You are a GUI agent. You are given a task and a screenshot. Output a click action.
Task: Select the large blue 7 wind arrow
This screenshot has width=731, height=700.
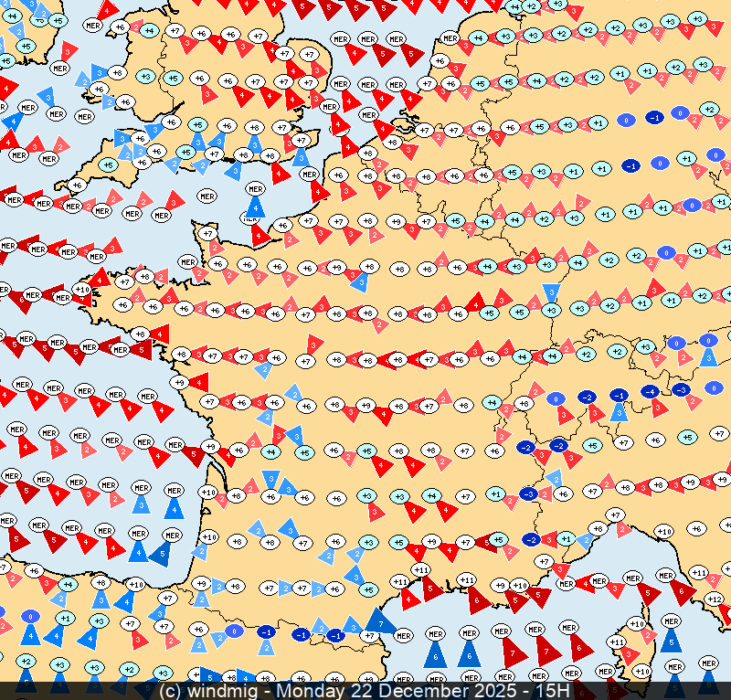[379, 622]
